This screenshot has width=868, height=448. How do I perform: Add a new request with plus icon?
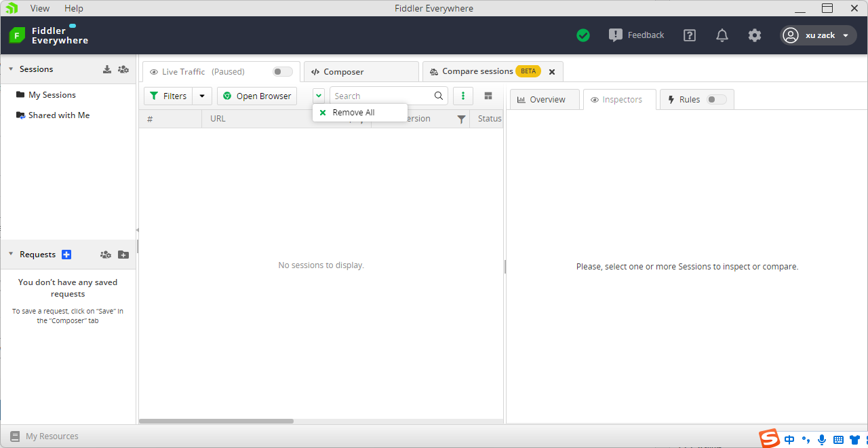click(66, 255)
